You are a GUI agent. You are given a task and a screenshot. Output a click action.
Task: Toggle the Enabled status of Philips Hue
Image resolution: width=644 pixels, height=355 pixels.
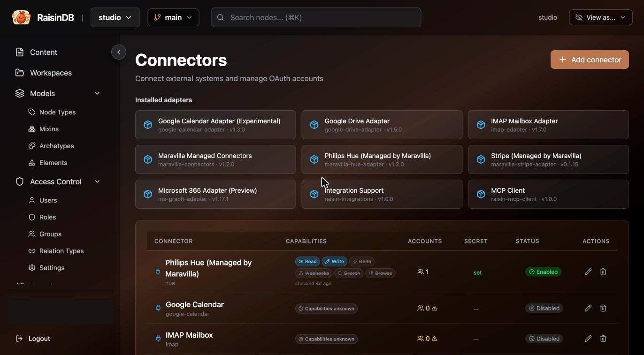tap(543, 272)
